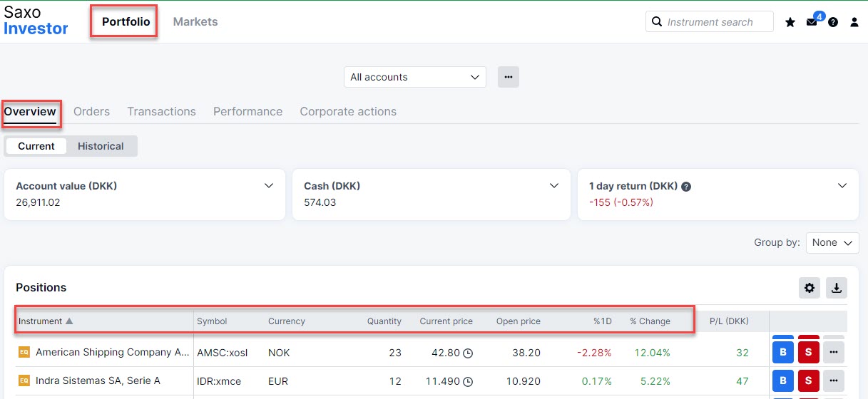Download positions with the export icon
The height and width of the screenshot is (399, 868).
pos(837,288)
